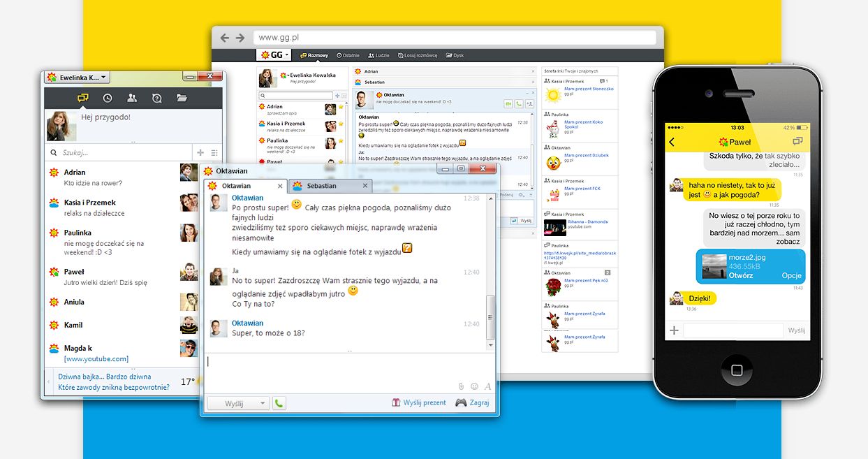
Task: Click Rihanna - Diamonds link in stream
Action: (587, 222)
